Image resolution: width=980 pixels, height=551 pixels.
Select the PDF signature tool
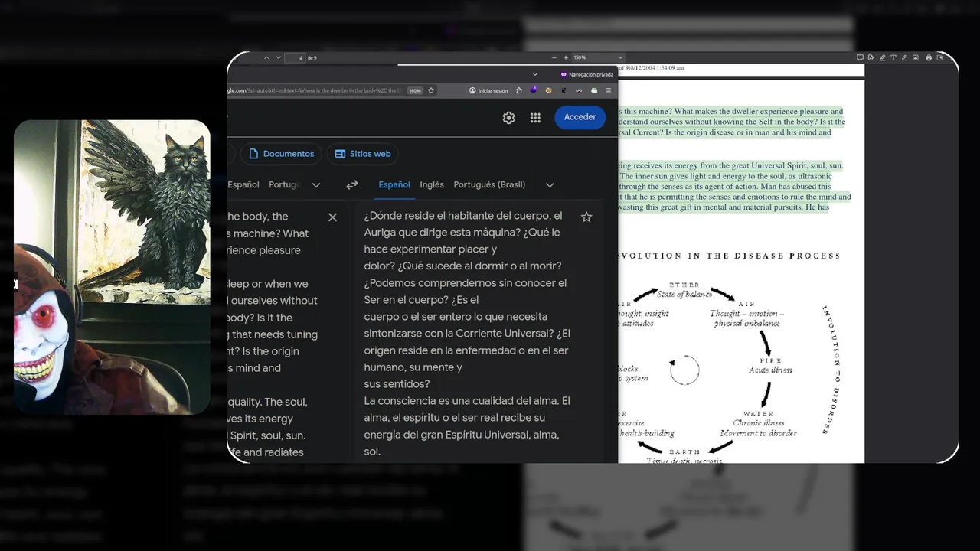pos(871,57)
